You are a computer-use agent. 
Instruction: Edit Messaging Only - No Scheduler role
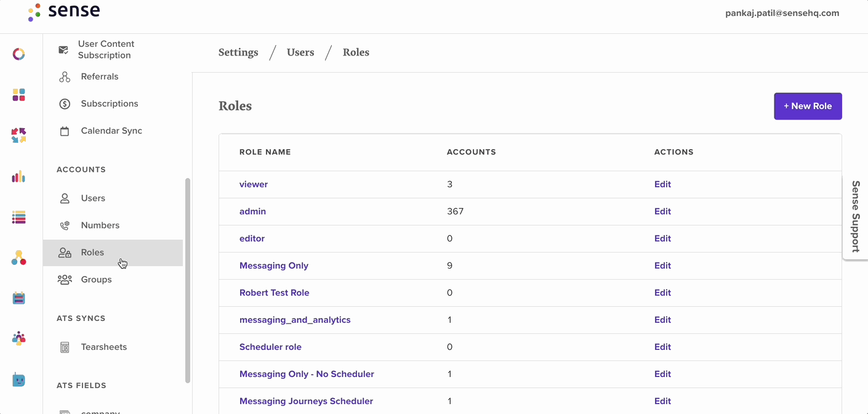coord(662,374)
